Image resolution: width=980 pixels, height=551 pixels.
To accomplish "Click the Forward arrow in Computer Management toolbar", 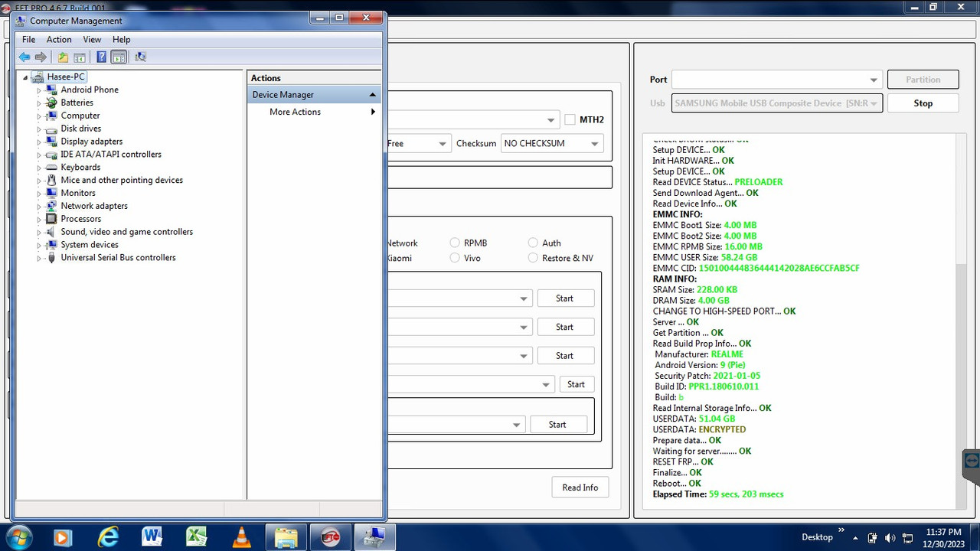I will 41,57.
